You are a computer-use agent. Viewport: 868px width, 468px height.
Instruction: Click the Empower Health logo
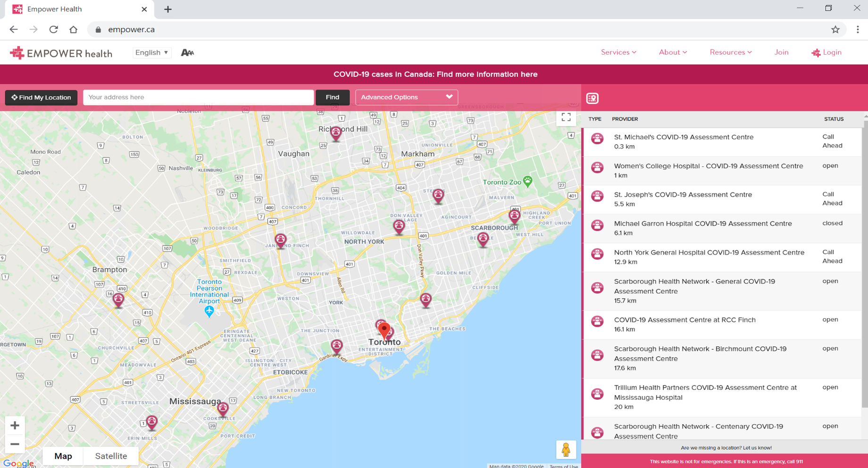tap(61, 53)
